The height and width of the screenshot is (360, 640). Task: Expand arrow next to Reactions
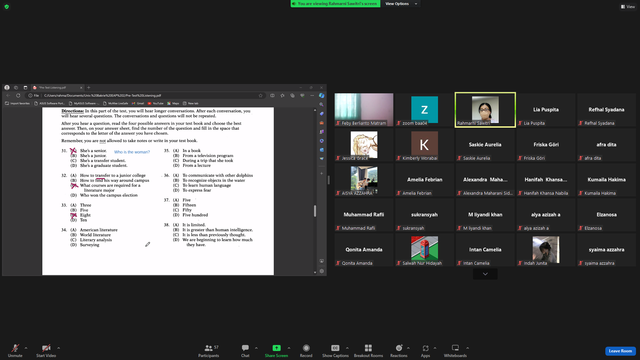tap(408, 348)
